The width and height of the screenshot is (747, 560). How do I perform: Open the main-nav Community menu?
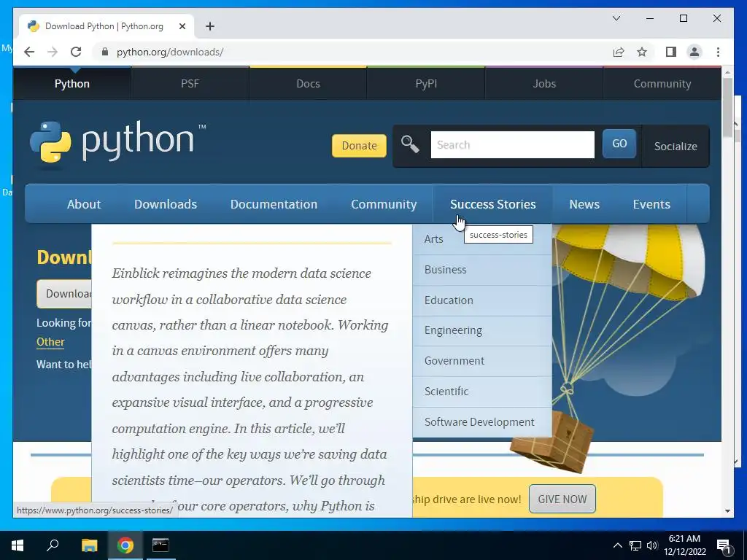pos(384,204)
